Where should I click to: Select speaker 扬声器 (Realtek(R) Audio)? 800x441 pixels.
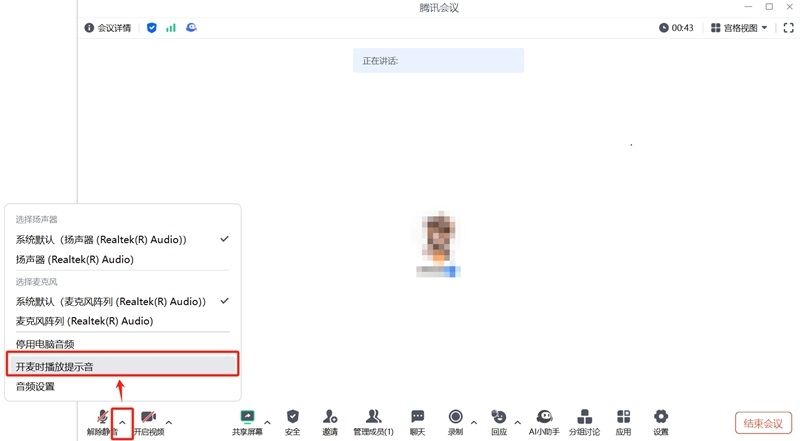point(122,259)
